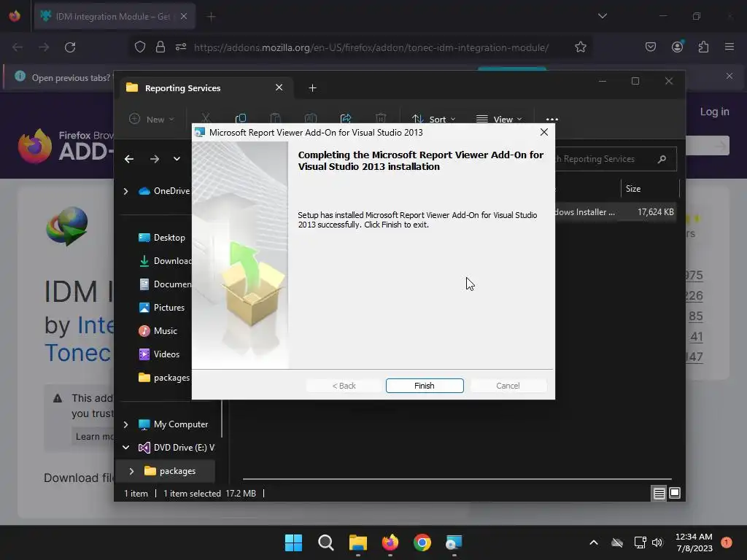
Task: Click Finish in the Report Viewer installer
Action: pos(425,386)
